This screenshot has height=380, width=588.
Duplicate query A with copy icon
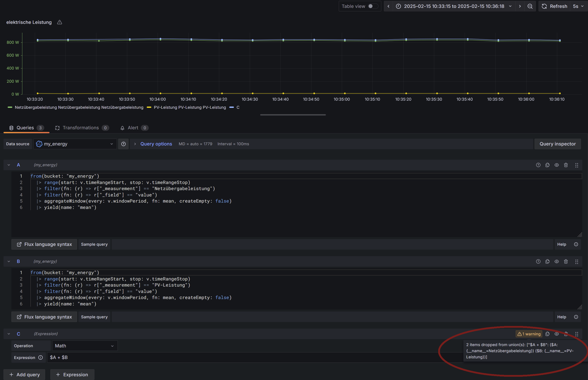pyautogui.click(x=547, y=165)
